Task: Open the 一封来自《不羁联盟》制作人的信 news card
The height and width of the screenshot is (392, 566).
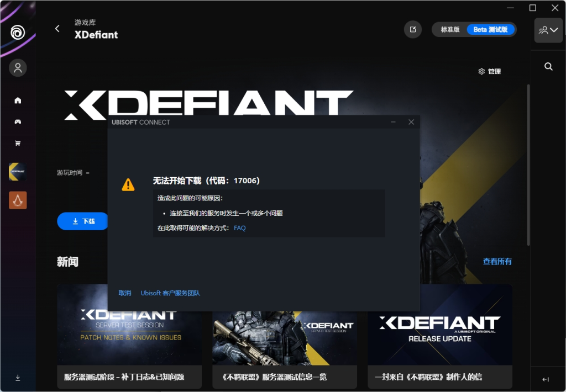Action: [x=440, y=336]
